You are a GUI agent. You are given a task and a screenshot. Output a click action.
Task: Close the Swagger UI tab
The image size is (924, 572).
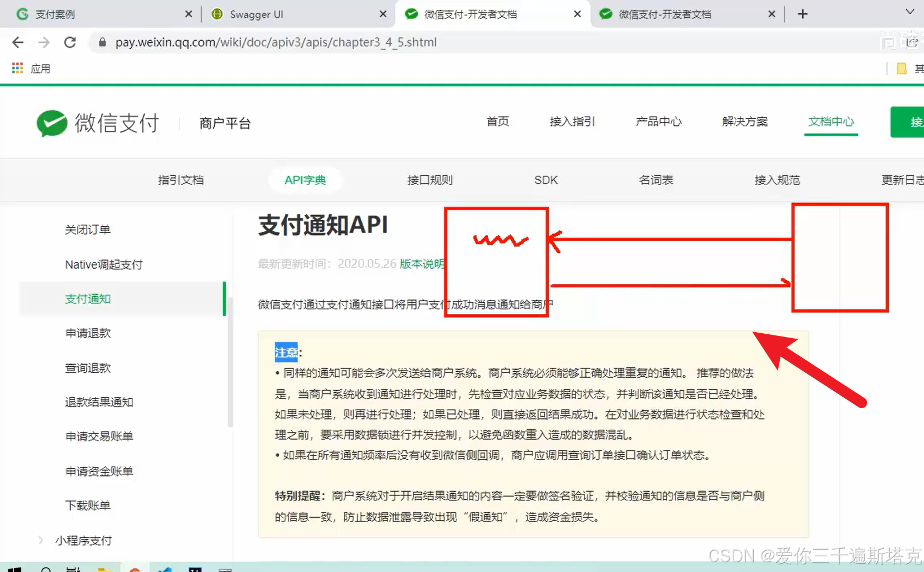(x=383, y=14)
